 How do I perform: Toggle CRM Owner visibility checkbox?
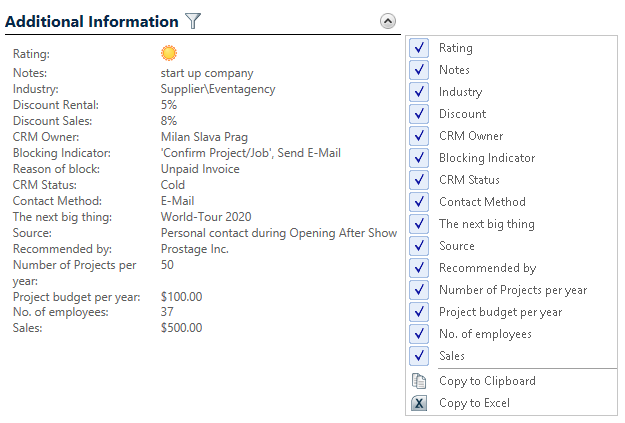tap(420, 136)
